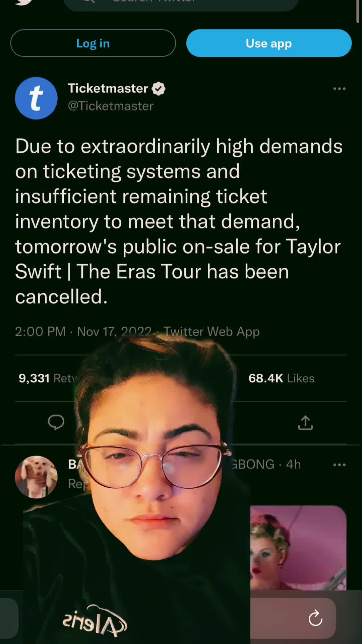This screenshot has width=362, height=644.
Task: Open the Ticketmaster display name link
Action: pyautogui.click(x=108, y=88)
